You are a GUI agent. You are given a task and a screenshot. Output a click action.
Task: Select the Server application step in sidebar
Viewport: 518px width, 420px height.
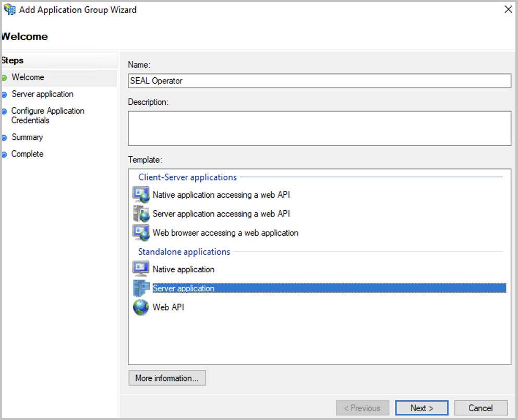click(x=42, y=94)
